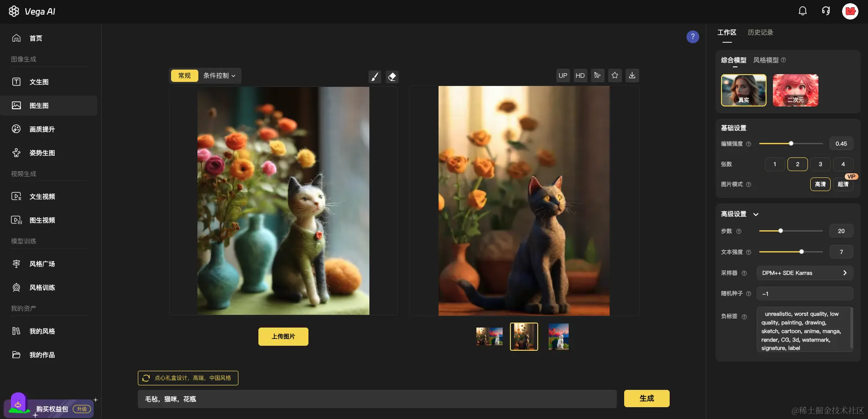Show help for 风格模型

[x=783, y=60]
